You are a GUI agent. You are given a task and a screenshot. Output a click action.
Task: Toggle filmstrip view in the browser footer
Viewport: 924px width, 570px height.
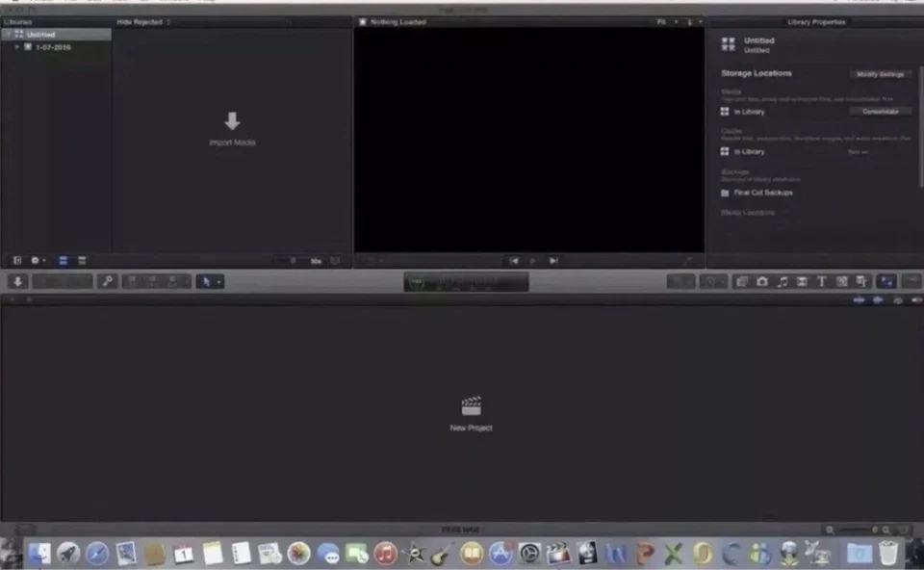click(63, 260)
